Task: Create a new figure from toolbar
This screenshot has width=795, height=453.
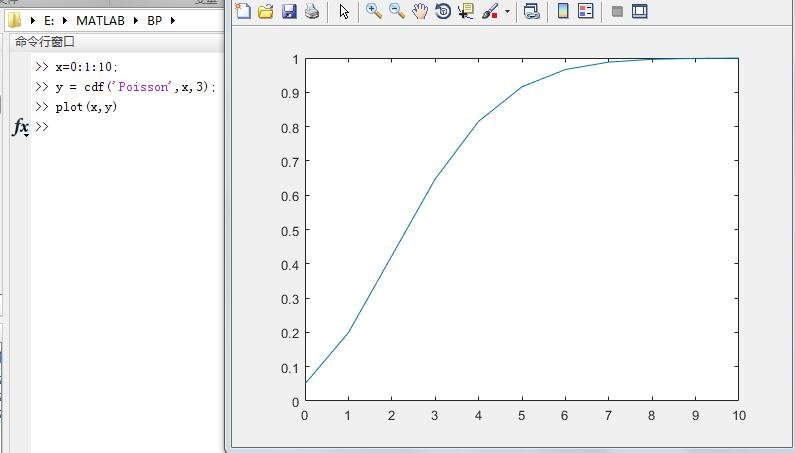Action: pos(243,11)
